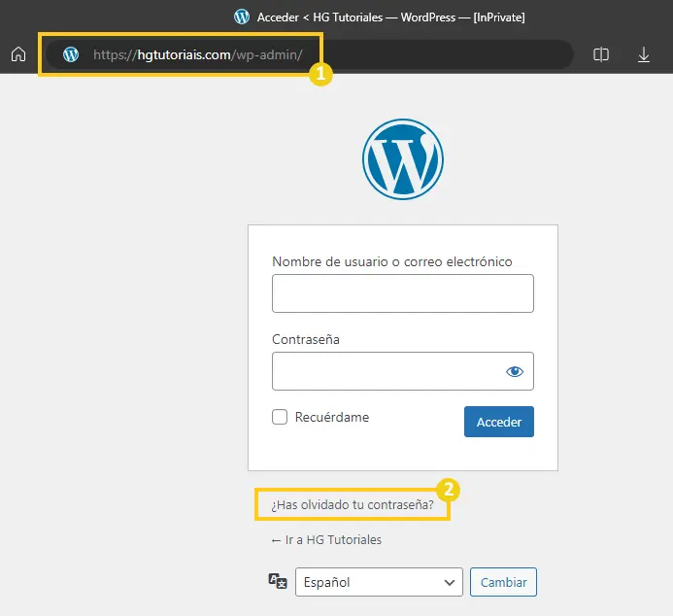Screen dimensions: 673x616
Task: Follow the Ir a HG Tutoriales link
Action: pos(326,539)
